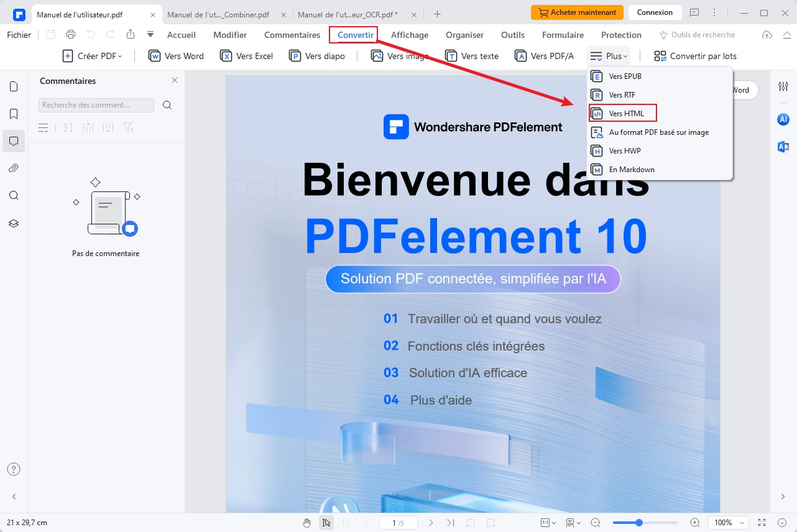This screenshot has width=797, height=532.
Task: Open the Commentaires ribbon tab
Action: tap(292, 35)
